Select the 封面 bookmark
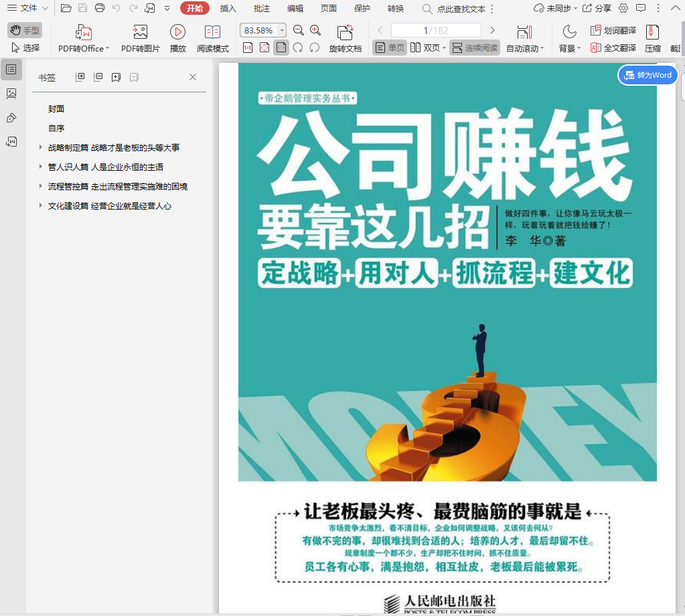The width and height of the screenshot is (685, 616). click(56, 108)
